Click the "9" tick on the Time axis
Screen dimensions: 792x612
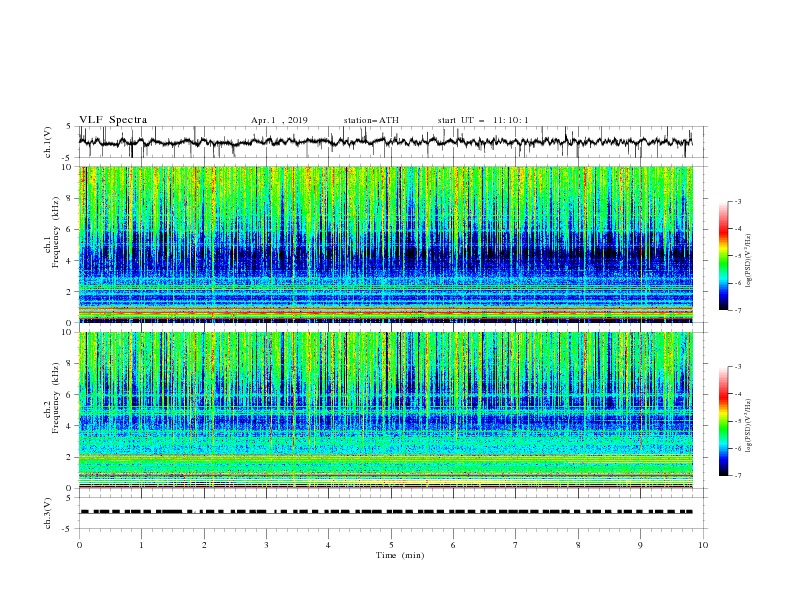point(640,545)
